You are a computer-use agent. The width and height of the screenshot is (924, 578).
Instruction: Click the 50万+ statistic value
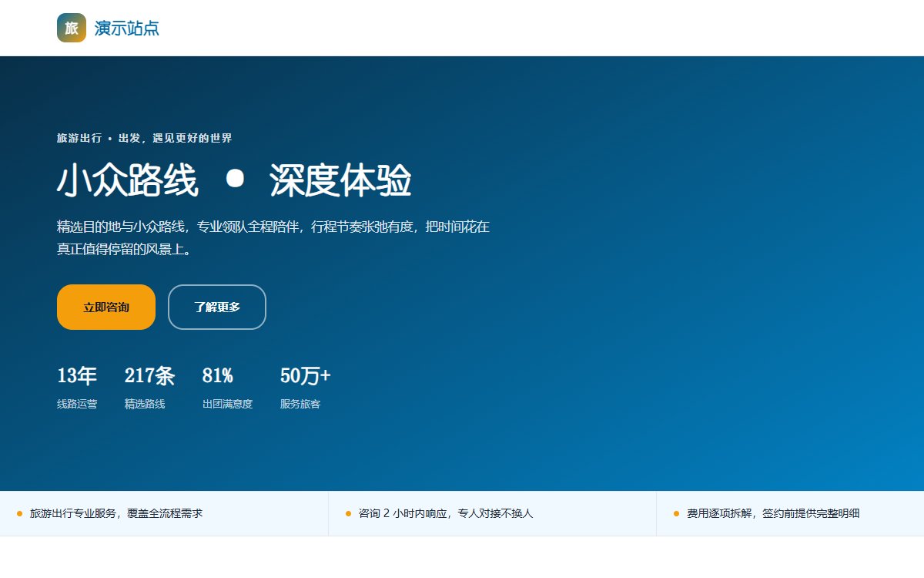[x=306, y=376]
